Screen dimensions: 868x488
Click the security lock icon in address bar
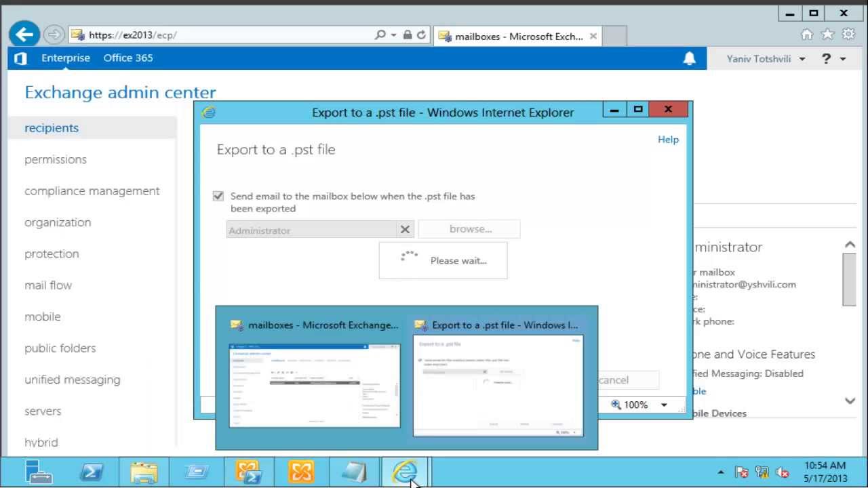point(408,35)
